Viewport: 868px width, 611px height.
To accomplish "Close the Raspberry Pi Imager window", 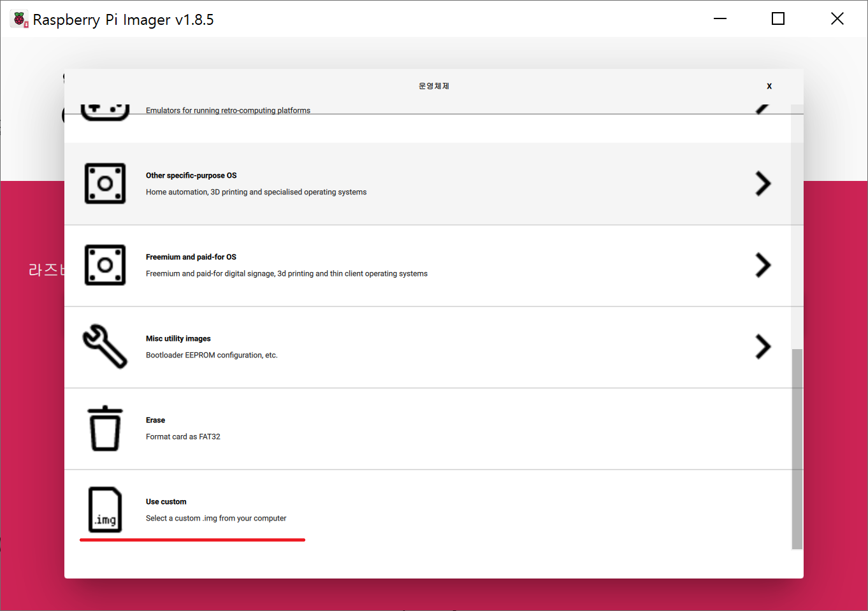I will click(837, 18).
